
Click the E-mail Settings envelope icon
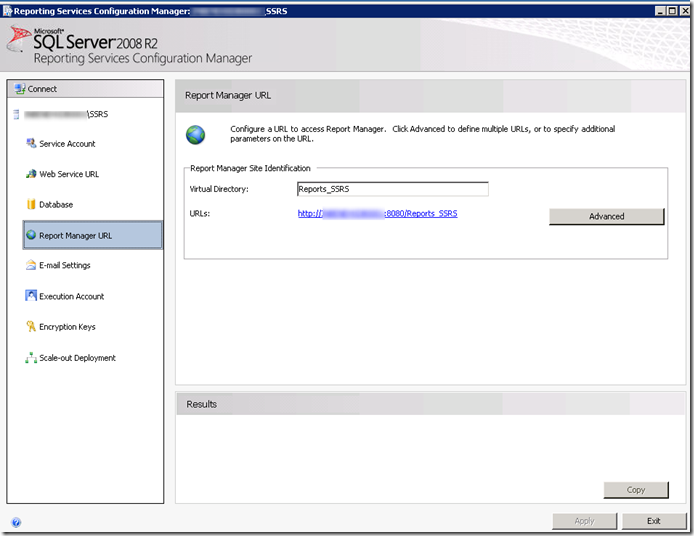click(31, 266)
